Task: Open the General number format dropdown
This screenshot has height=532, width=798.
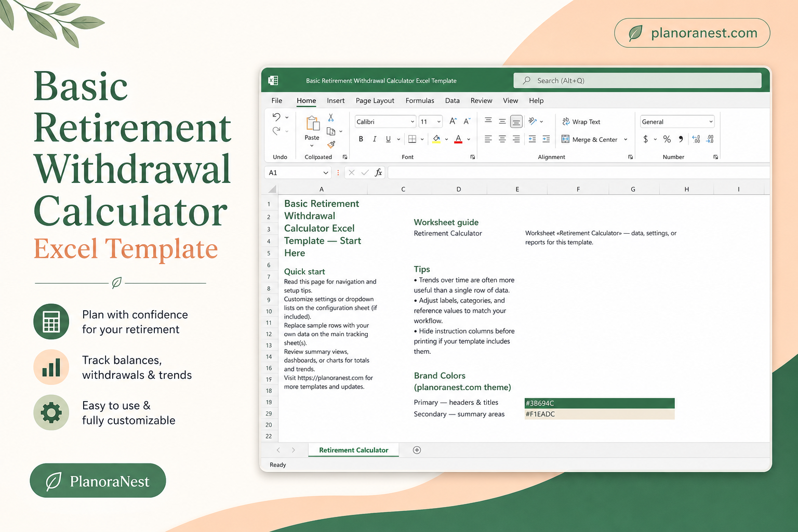Action: point(711,122)
